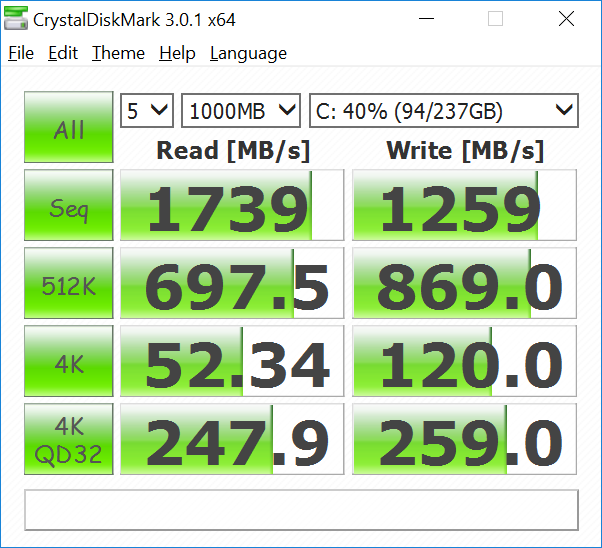Click the 4K read result 52.34
The image size is (602, 548).
(232, 361)
